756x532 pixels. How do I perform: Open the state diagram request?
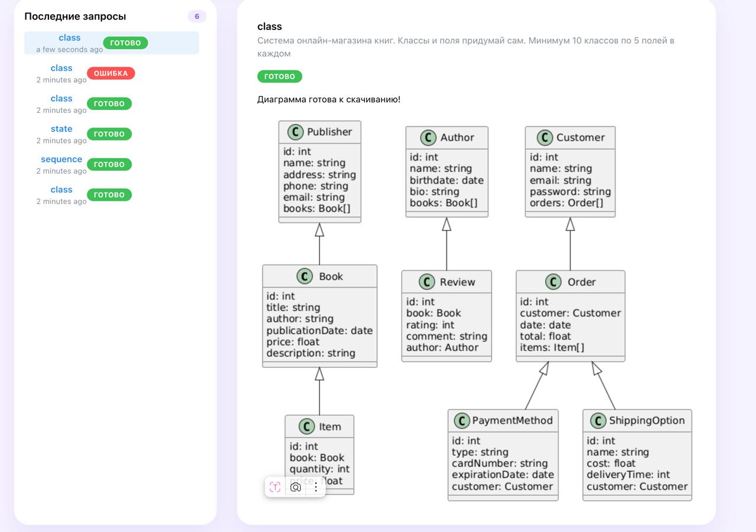(x=61, y=129)
